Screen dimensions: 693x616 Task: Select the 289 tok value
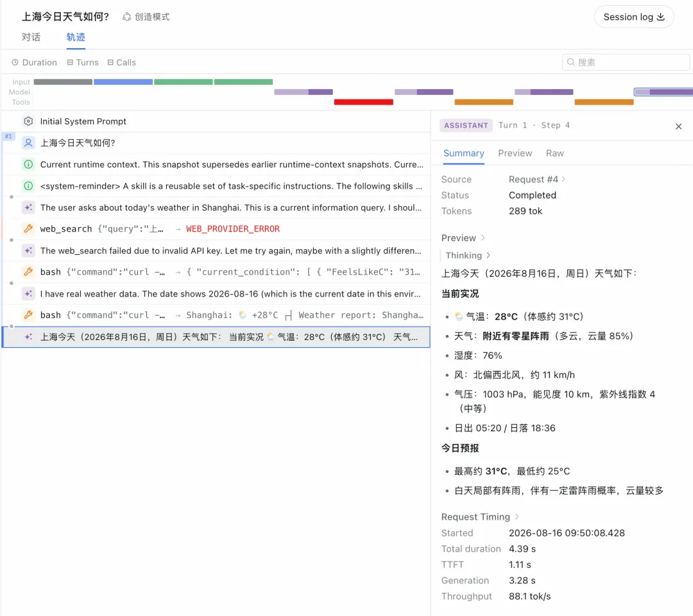[526, 211]
